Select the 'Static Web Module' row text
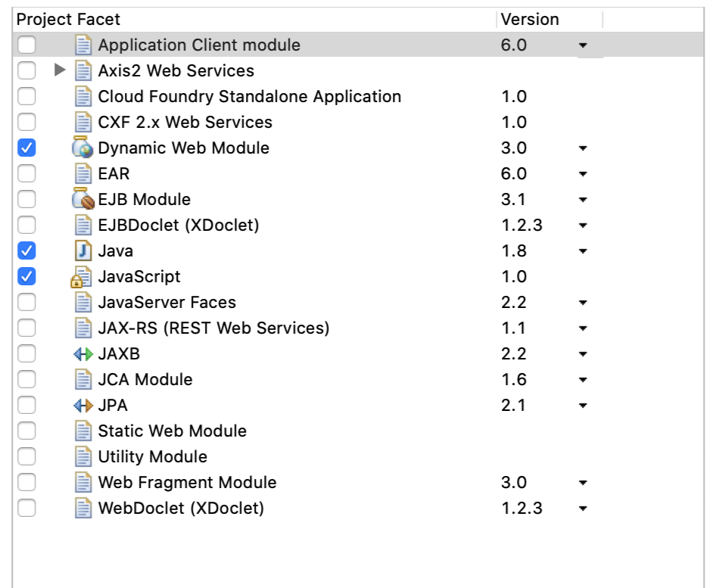 [x=173, y=431]
